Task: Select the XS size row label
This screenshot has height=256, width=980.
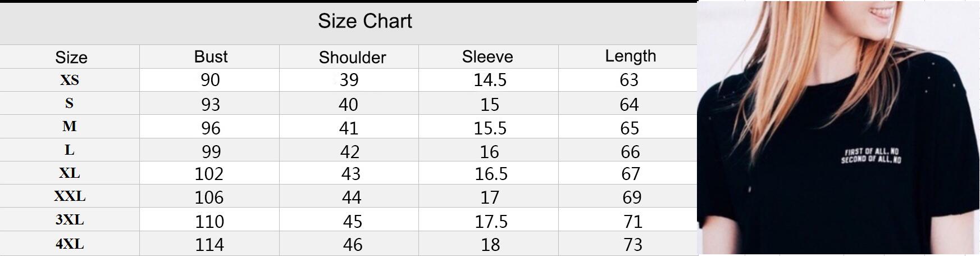Action: (x=70, y=80)
